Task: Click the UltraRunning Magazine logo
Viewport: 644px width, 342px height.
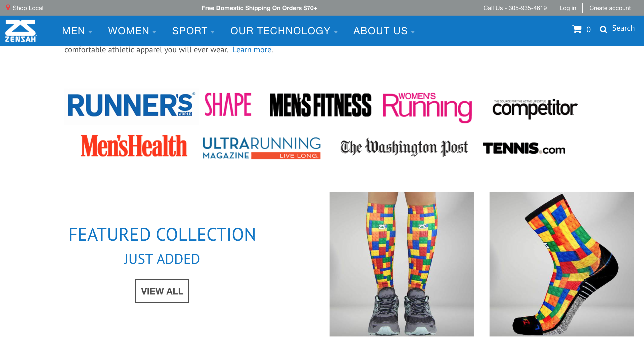Action: pos(262,148)
